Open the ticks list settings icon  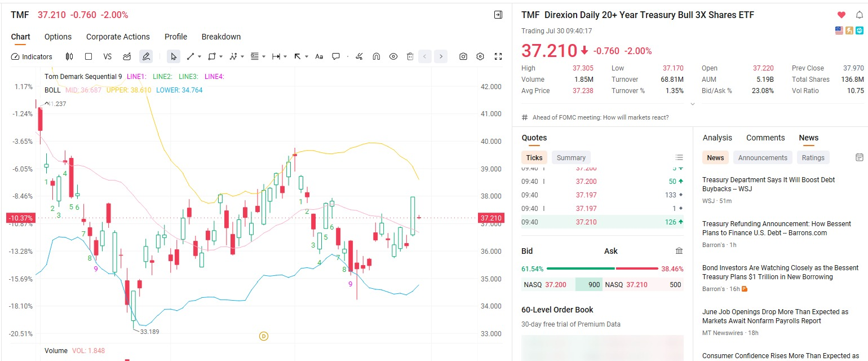pos(679,157)
